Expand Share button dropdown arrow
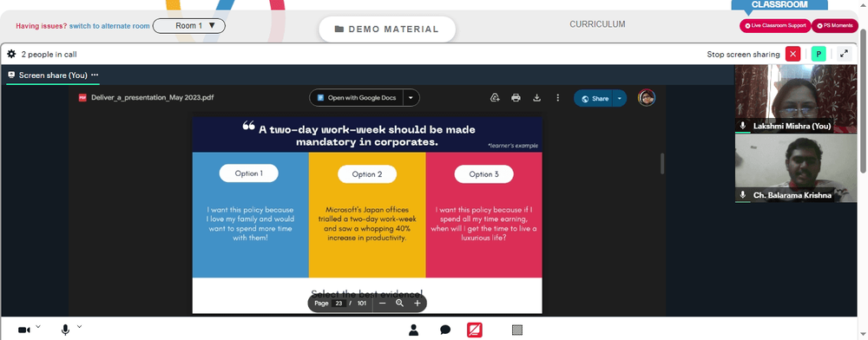 coord(620,98)
